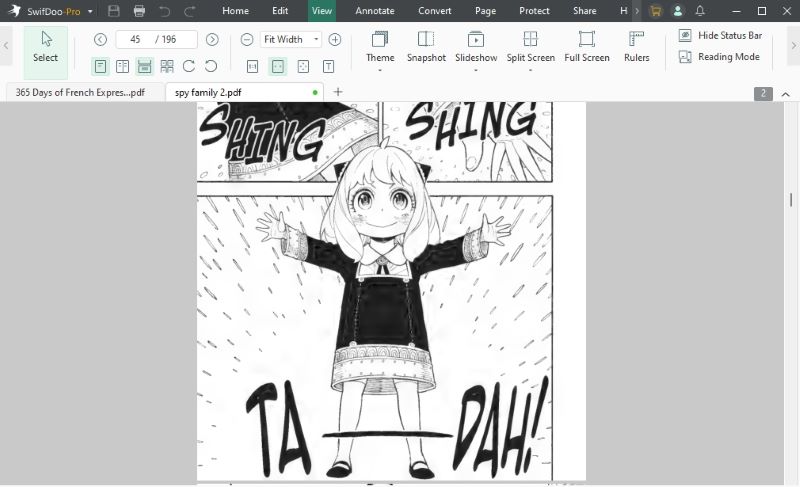Activate the Select cursor tool
Image resolution: width=800 pixels, height=487 pixels.
tap(45, 53)
